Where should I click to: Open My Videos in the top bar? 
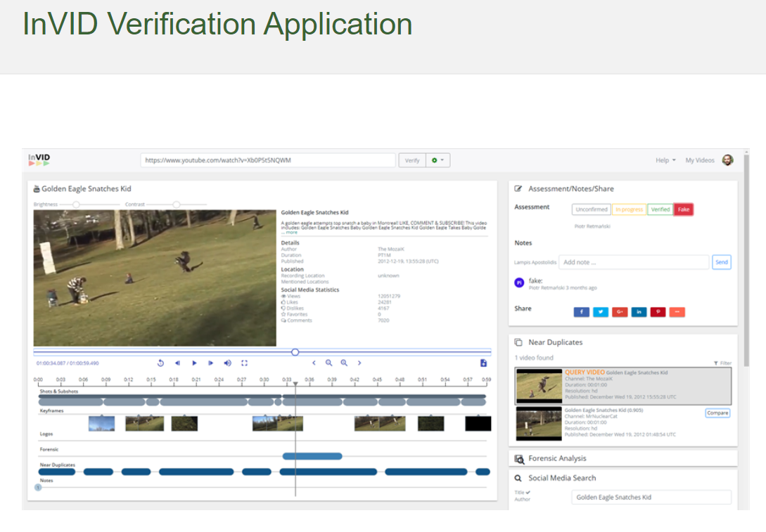(x=700, y=160)
